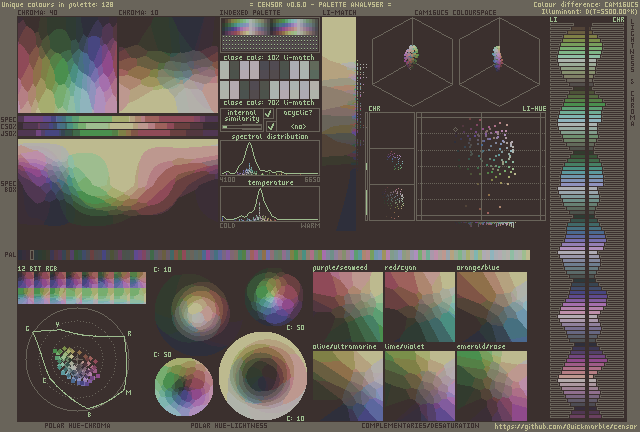Image resolution: width=640 pixels, height=432 pixels.
Task: Click the acyclic <no> indicator
Action: coord(297,127)
